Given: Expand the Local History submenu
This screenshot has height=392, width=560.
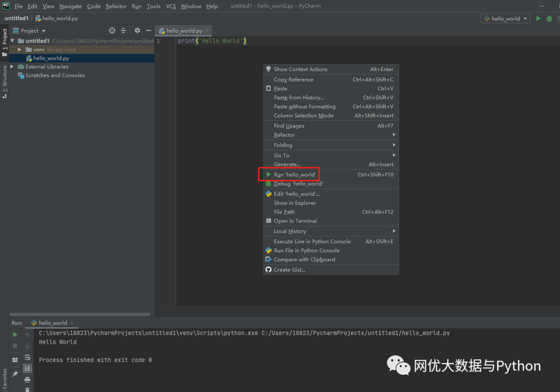Looking at the screenshot, I should (x=331, y=231).
